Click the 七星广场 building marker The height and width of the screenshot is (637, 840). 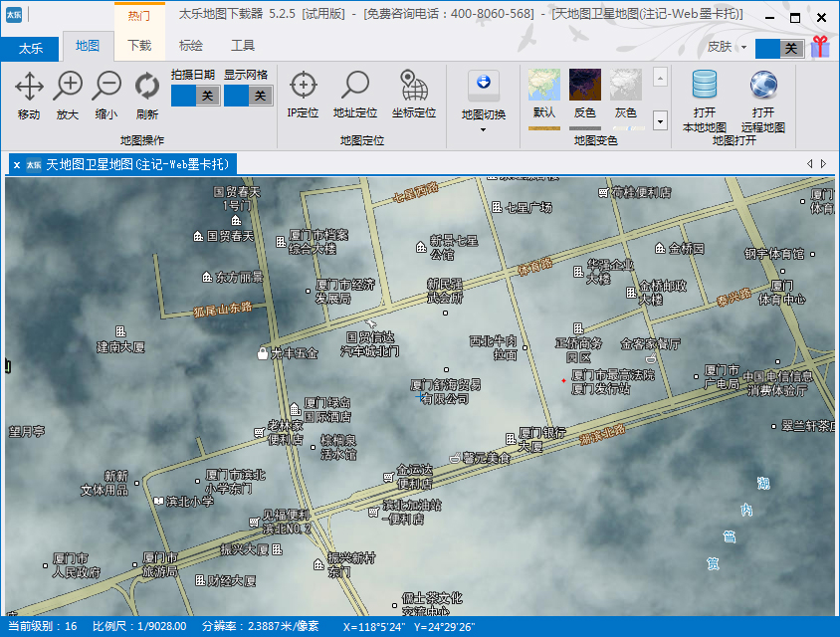[497, 207]
